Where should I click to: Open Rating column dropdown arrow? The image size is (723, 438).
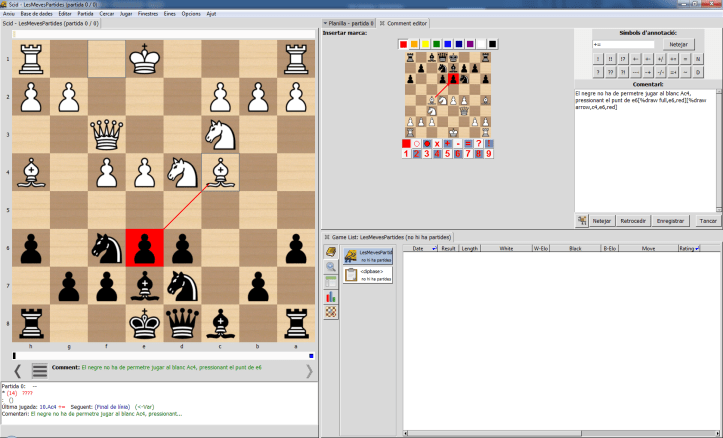tap(697, 248)
